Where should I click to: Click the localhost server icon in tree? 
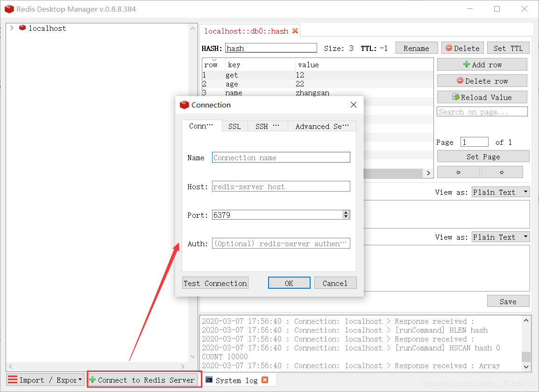(x=22, y=28)
